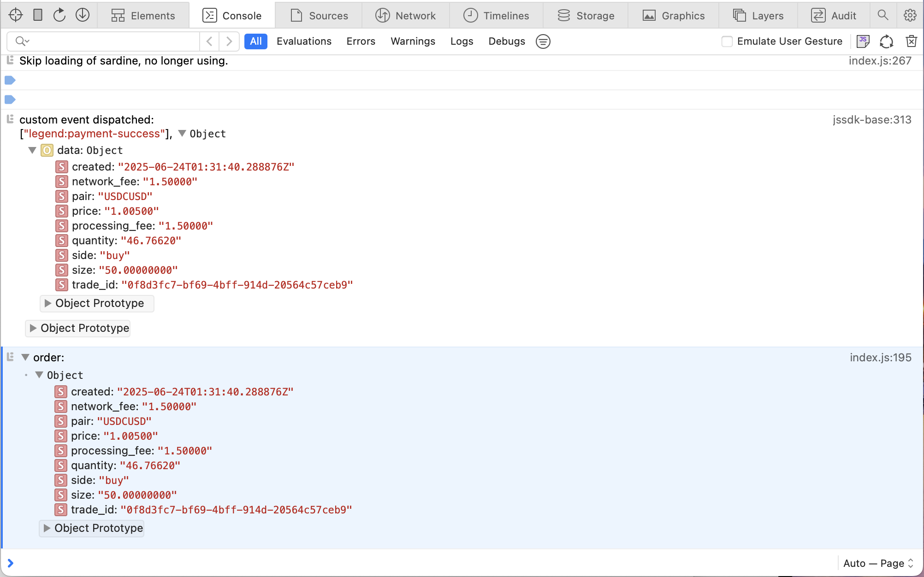Select order trade_id value string
This screenshot has width=924, height=577.
coord(236,510)
